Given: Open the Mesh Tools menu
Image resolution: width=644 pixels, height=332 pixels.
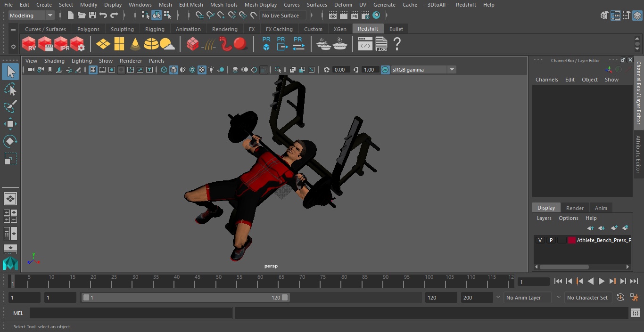Looking at the screenshot, I should click(x=223, y=5).
